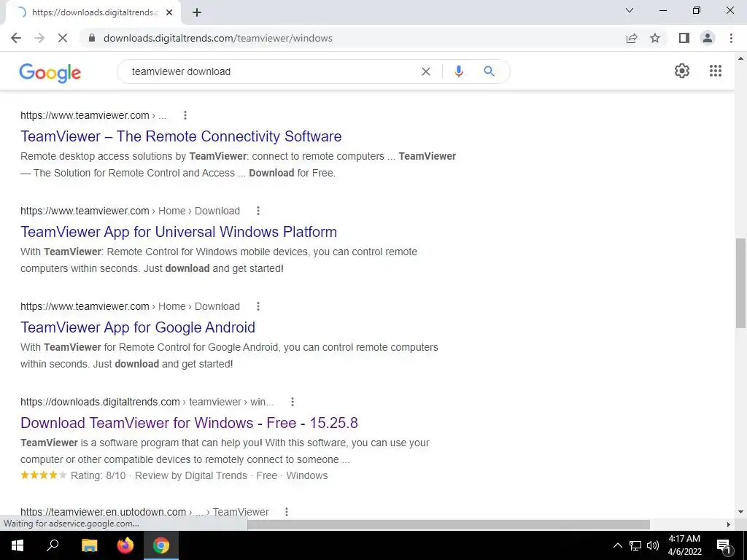Click the Rating: 8/10 review text
This screenshot has height=560, width=747.
(98, 475)
